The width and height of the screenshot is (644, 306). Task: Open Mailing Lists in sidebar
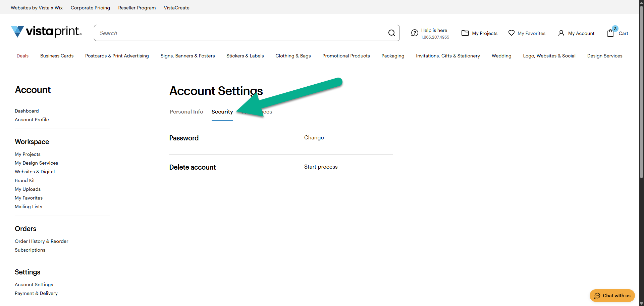pos(29,207)
